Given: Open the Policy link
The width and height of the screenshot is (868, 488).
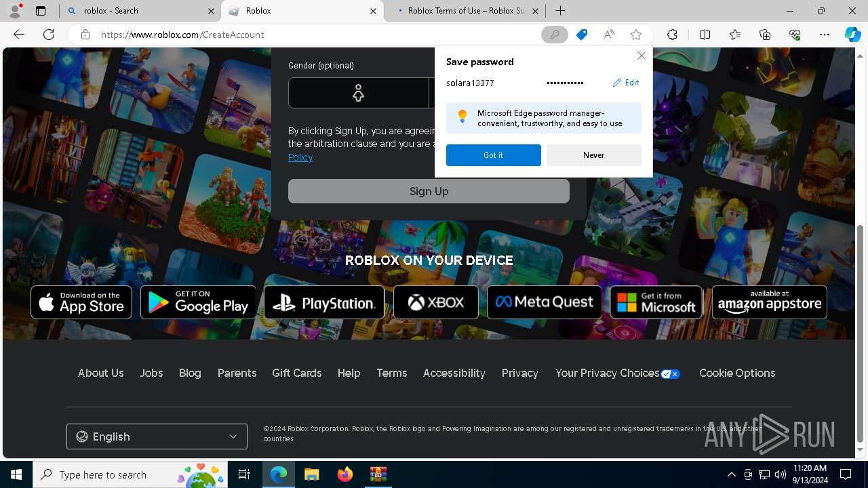Looking at the screenshot, I should (300, 157).
